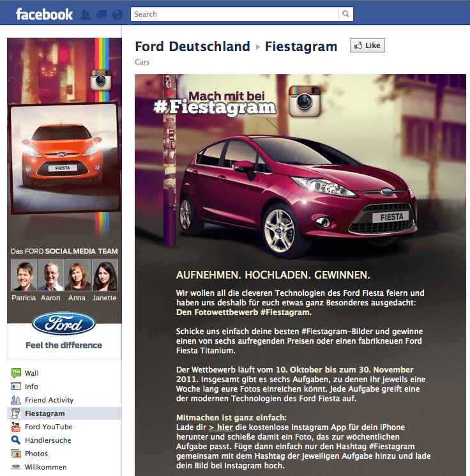Click the Willkommen Ford oval icon
The width and height of the screenshot is (470, 476).
click(16, 466)
